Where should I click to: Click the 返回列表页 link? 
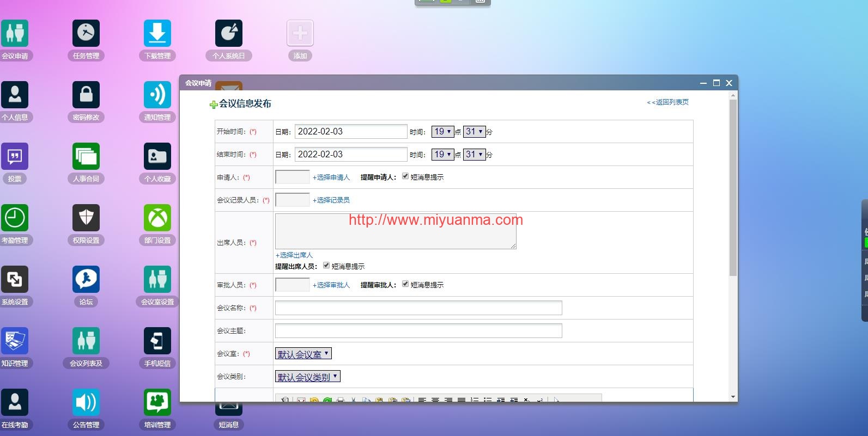pyautogui.click(x=668, y=102)
